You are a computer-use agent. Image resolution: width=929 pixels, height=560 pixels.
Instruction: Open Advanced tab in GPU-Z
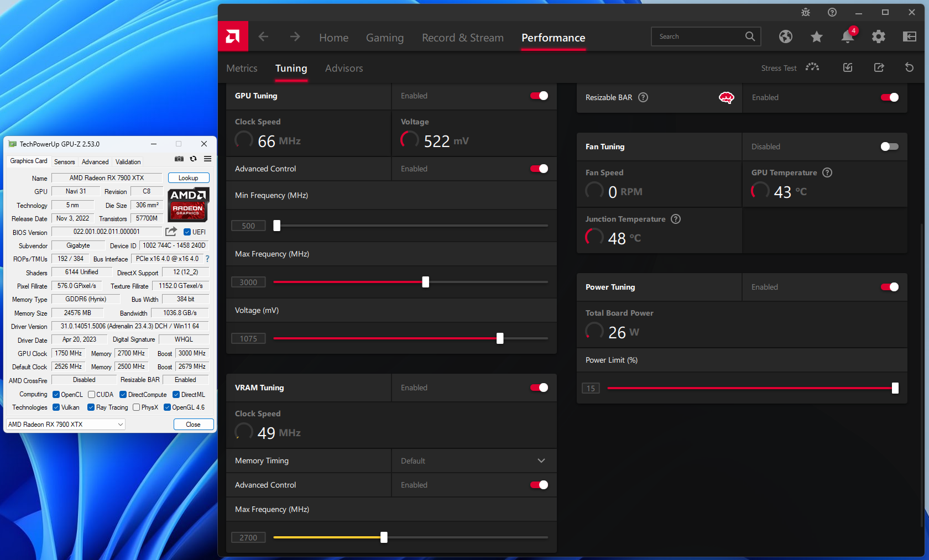pyautogui.click(x=95, y=162)
